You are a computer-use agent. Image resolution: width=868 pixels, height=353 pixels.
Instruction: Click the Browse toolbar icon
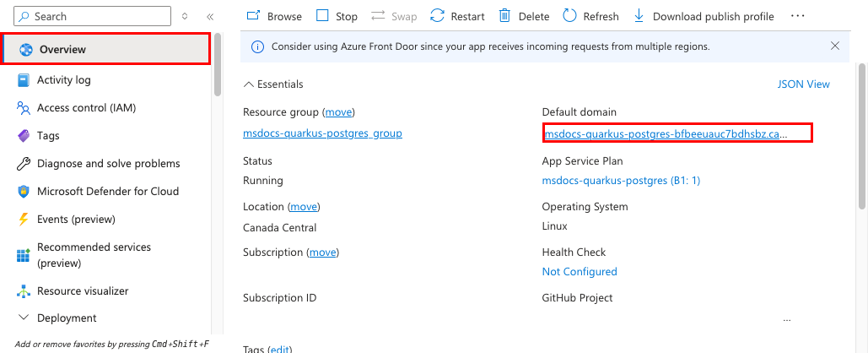pyautogui.click(x=253, y=16)
